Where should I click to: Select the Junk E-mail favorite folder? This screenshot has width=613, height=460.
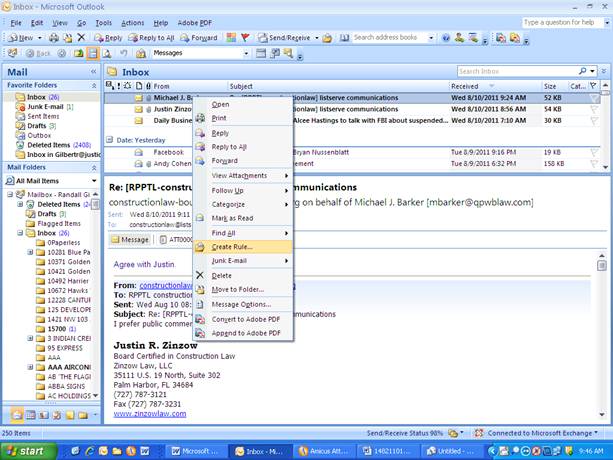(45, 107)
